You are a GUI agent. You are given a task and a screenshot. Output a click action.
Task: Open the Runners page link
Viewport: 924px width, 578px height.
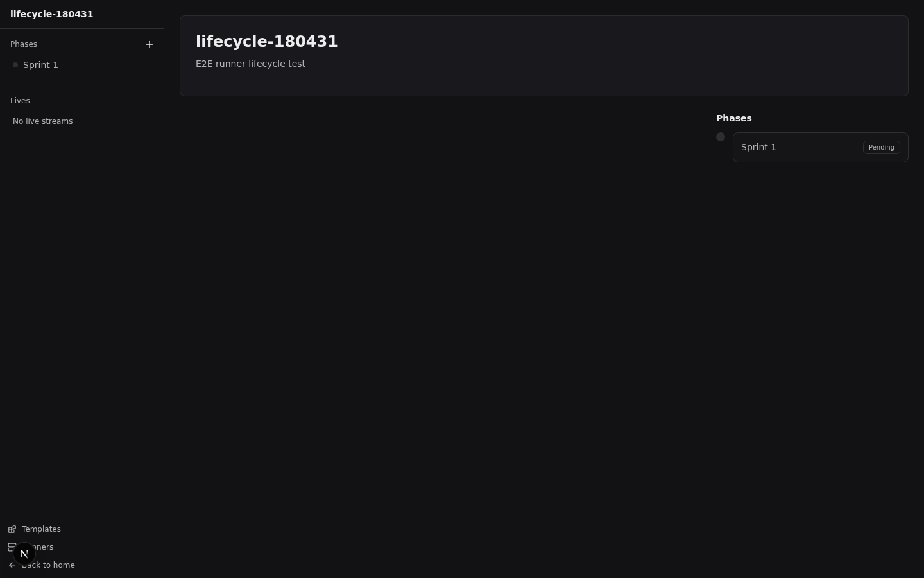click(44, 547)
